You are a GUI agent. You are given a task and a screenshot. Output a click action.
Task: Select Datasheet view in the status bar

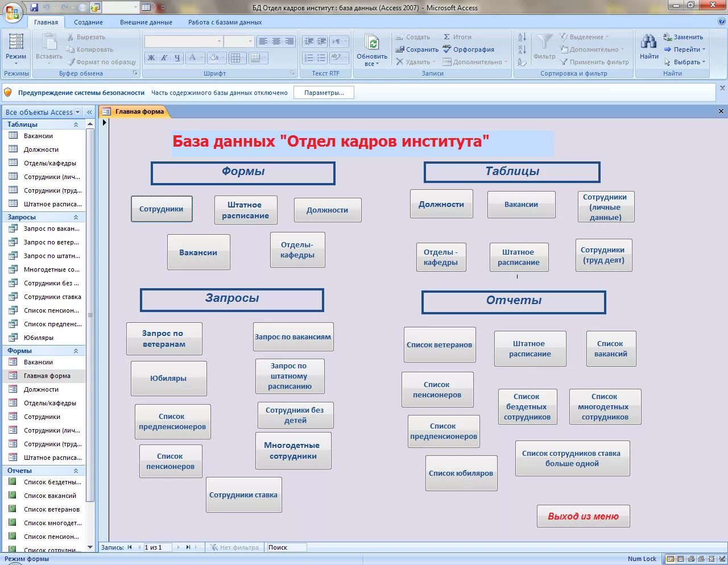(681, 559)
